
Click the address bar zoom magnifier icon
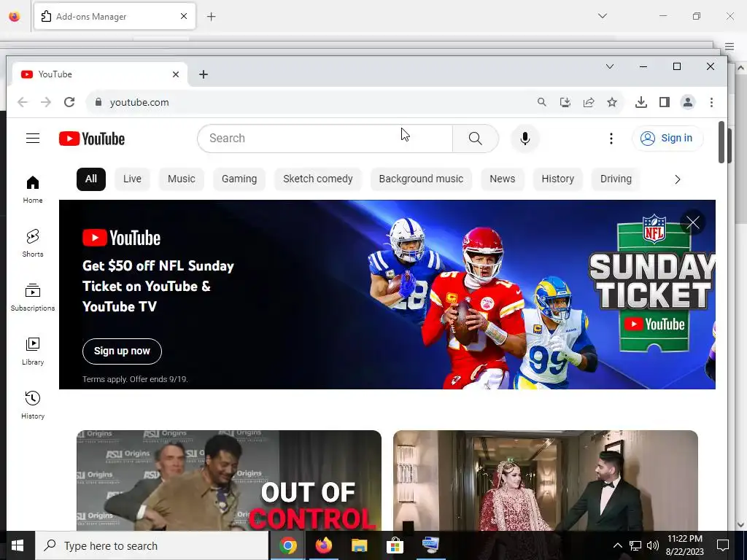coord(542,102)
